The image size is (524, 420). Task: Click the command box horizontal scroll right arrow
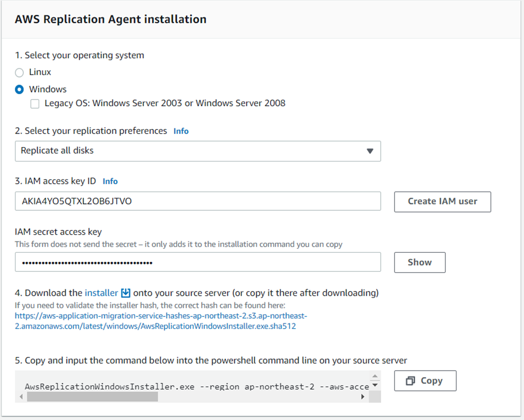[x=363, y=397]
